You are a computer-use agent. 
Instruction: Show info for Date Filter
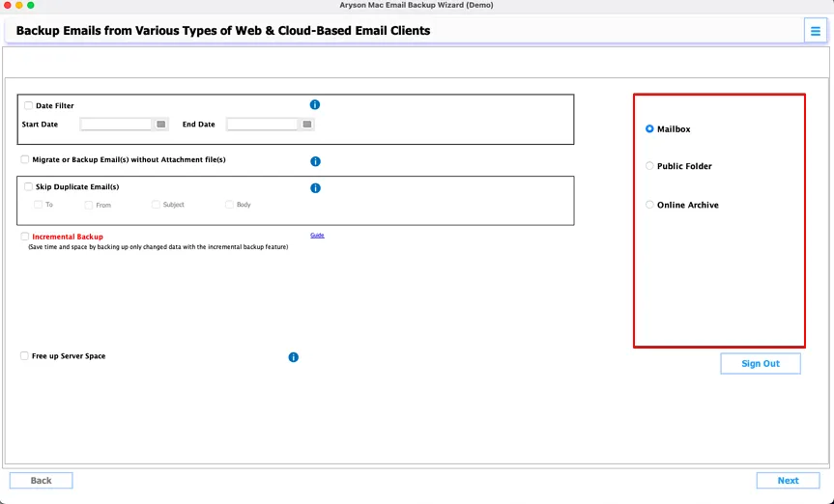[x=315, y=104]
